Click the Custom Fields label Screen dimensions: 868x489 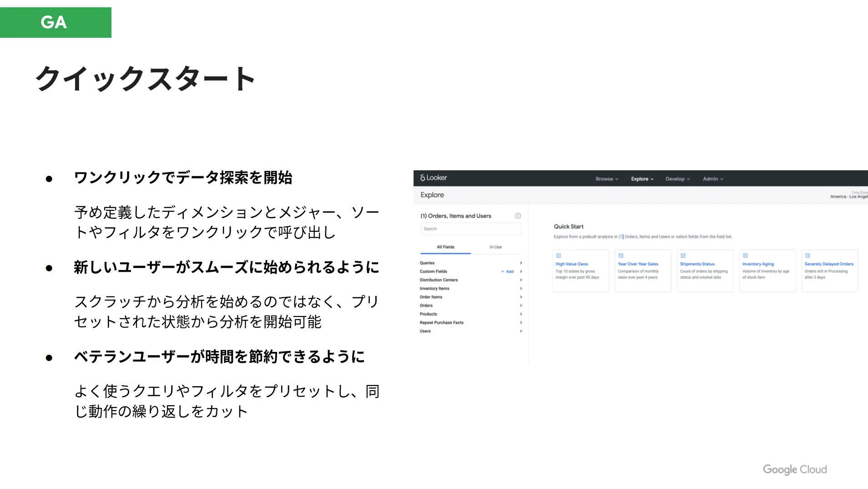click(433, 271)
